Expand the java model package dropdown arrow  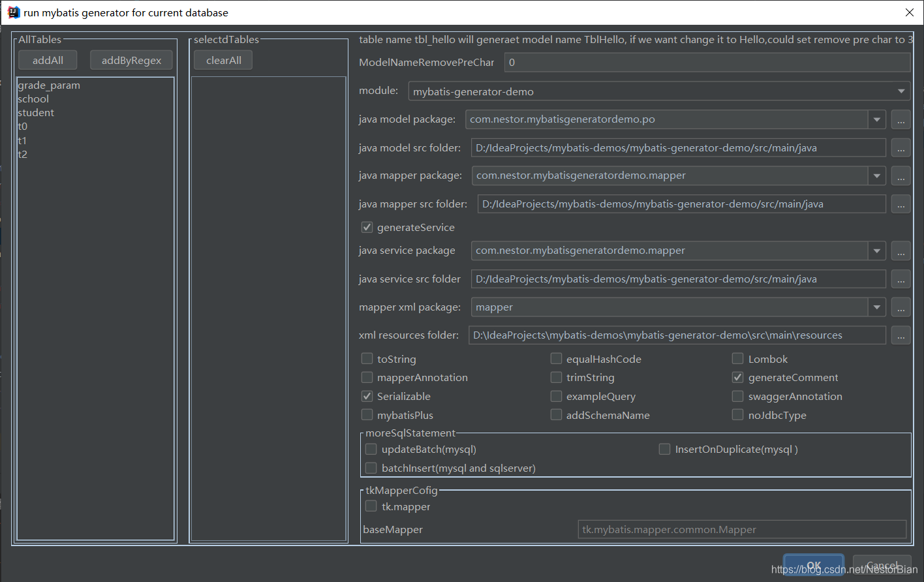coord(877,119)
